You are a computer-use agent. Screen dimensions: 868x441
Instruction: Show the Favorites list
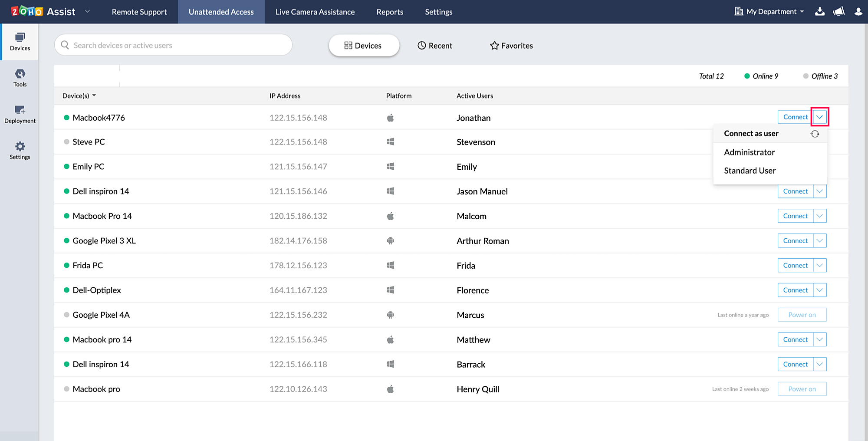point(511,46)
